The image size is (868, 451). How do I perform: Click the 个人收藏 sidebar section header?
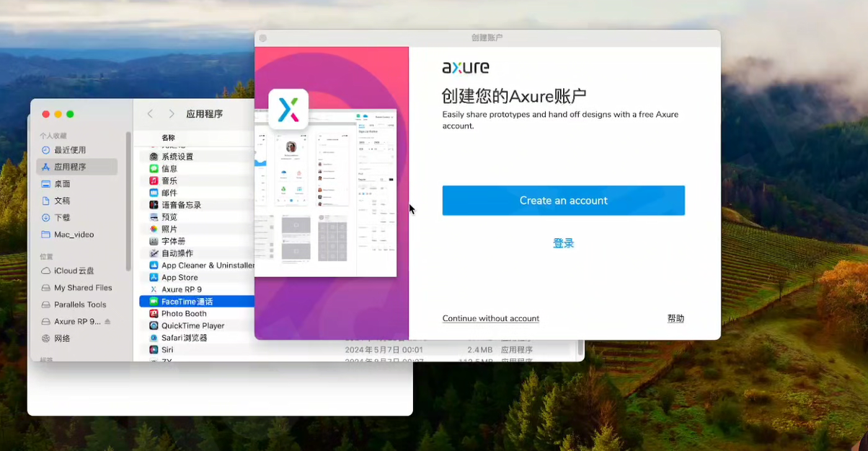pos(53,136)
